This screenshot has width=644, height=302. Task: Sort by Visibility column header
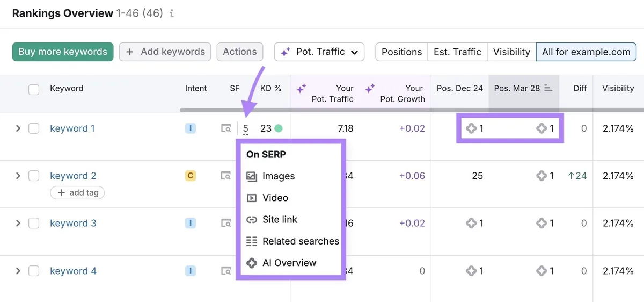(618, 88)
